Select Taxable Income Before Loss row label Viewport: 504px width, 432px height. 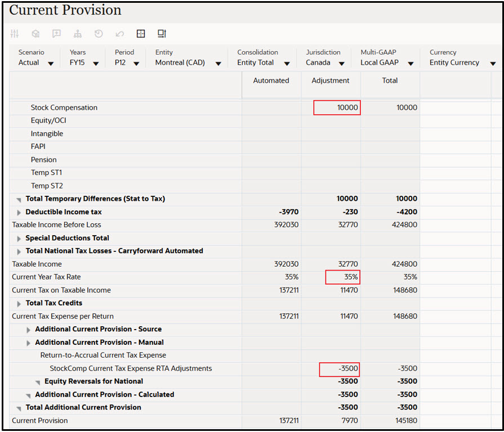click(x=56, y=224)
